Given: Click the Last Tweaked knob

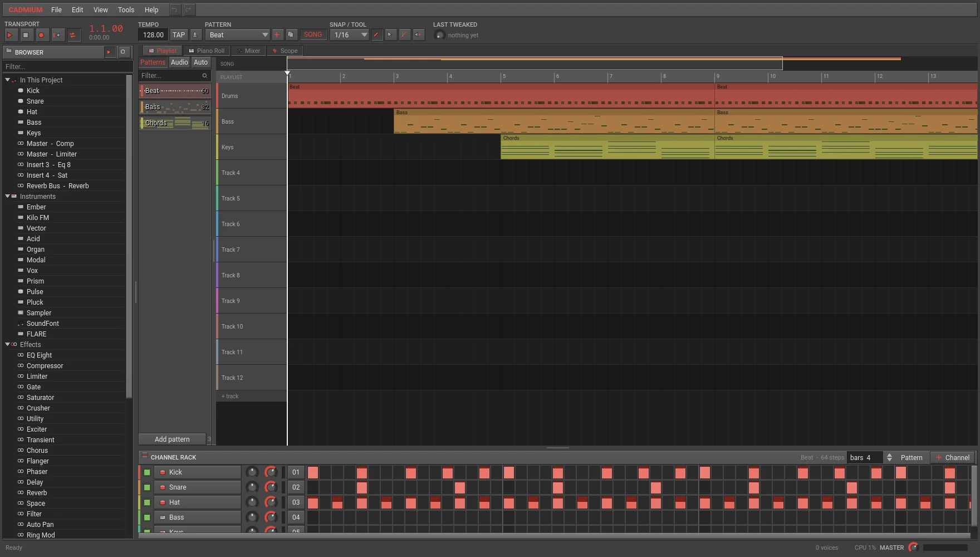Looking at the screenshot, I should pyautogui.click(x=439, y=35).
